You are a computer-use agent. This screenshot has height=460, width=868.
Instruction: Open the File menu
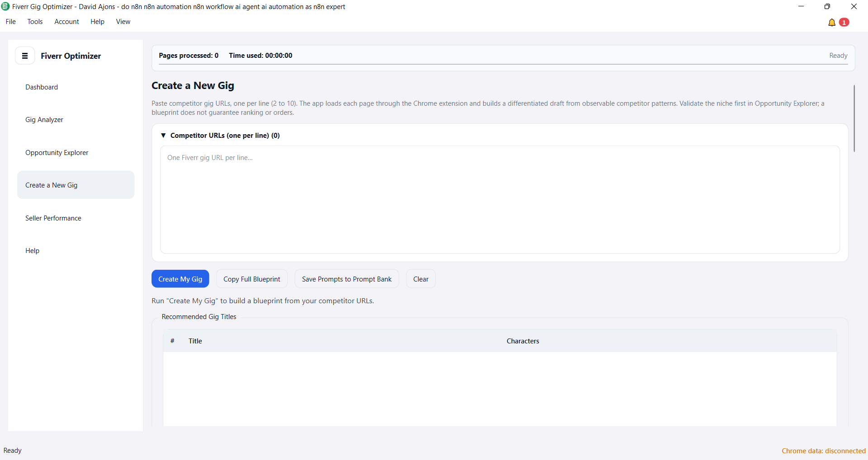11,22
